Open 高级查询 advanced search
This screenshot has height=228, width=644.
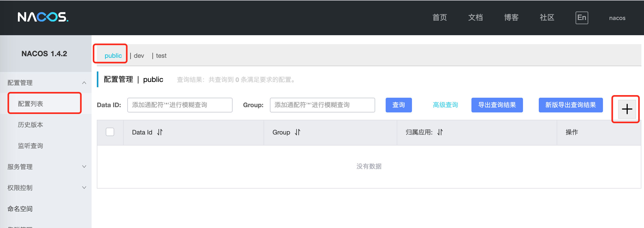445,105
